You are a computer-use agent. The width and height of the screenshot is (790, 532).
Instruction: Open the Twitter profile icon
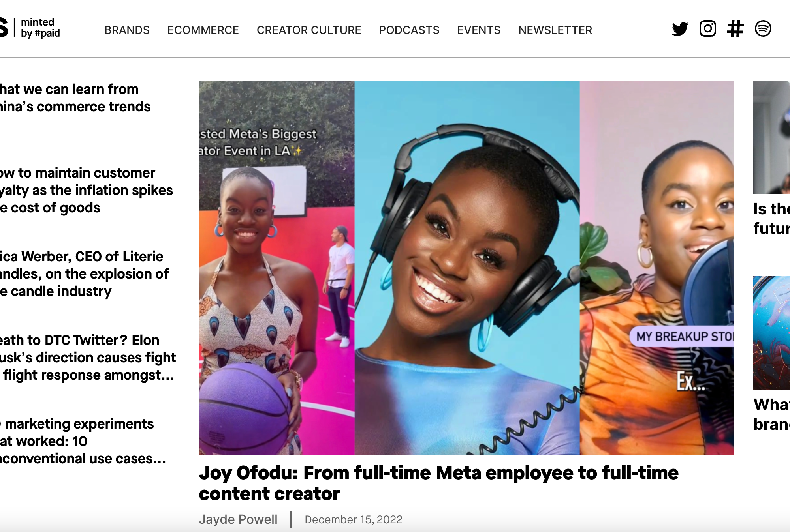tap(680, 29)
